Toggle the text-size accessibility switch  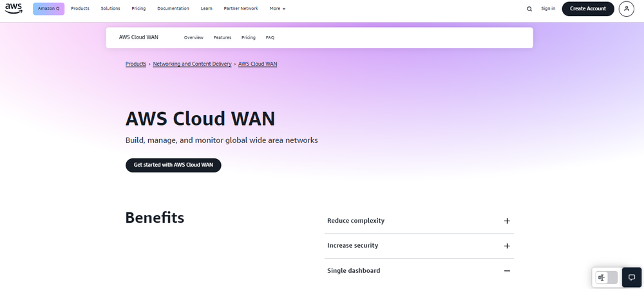(x=607, y=277)
